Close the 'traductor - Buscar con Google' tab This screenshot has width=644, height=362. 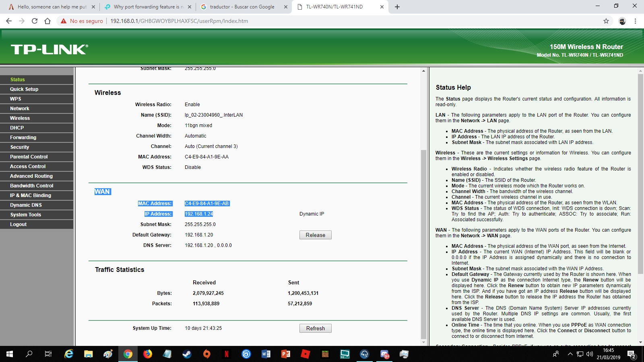(x=286, y=7)
